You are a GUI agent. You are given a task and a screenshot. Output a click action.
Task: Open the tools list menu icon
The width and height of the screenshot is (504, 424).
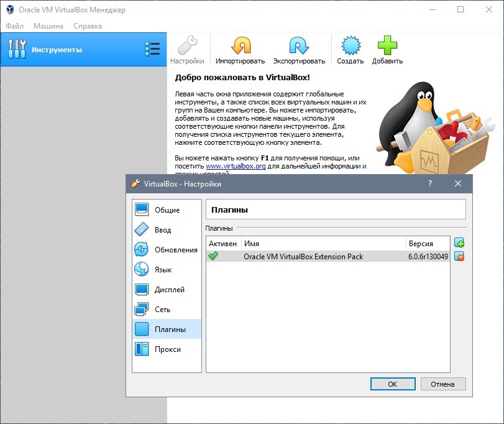[x=152, y=49]
